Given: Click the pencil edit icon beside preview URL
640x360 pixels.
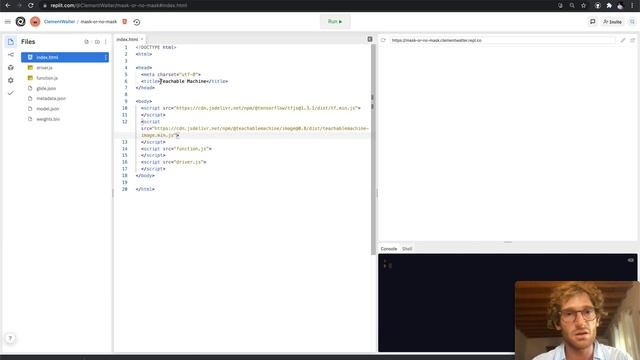Looking at the screenshot, I should (623, 40).
